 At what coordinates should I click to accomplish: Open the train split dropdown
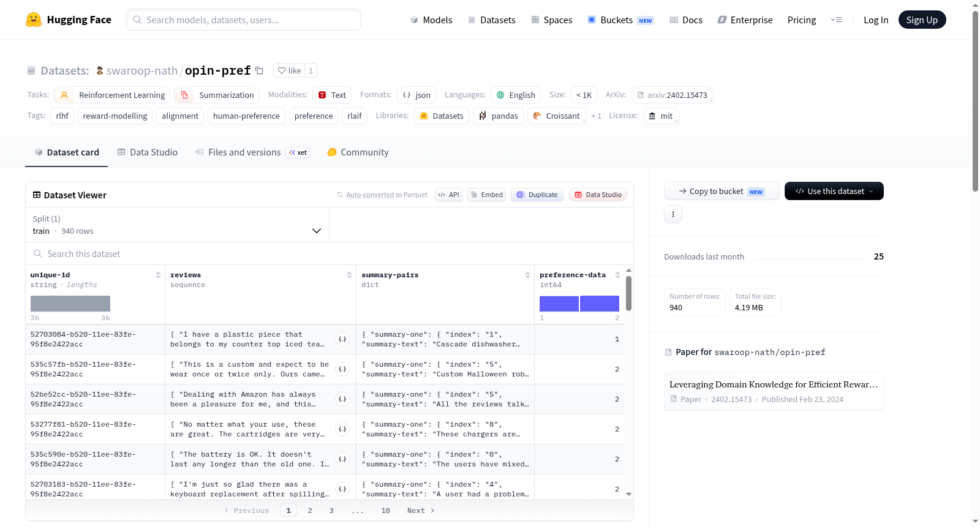[177, 225]
